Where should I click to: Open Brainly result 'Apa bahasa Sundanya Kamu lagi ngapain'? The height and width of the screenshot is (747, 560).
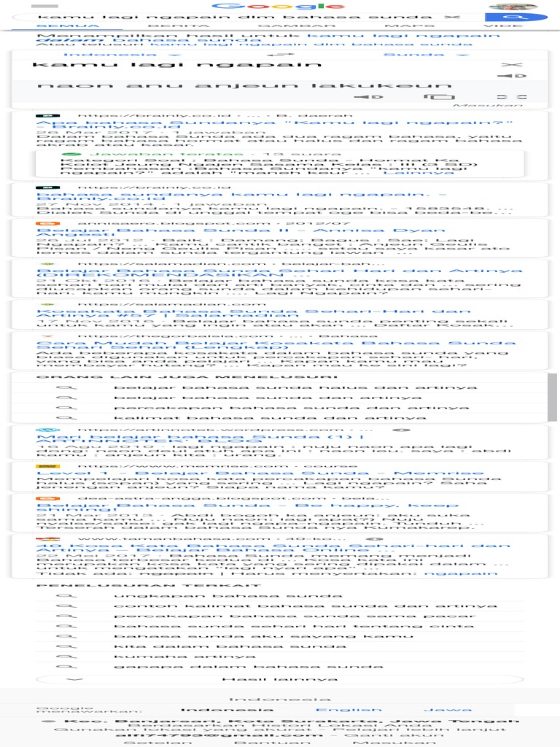tap(274, 125)
